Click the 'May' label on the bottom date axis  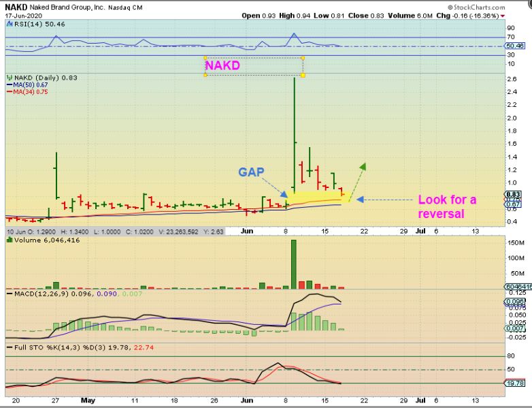pos(88,401)
